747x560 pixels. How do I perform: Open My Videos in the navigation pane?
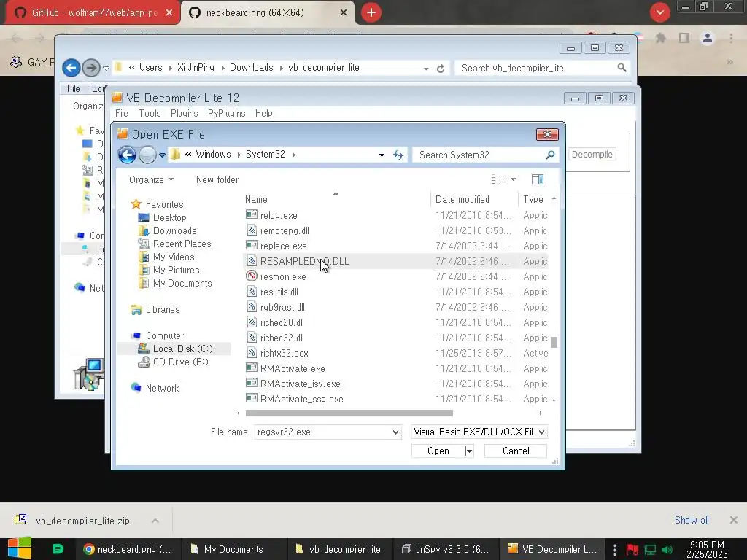click(174, 257)
